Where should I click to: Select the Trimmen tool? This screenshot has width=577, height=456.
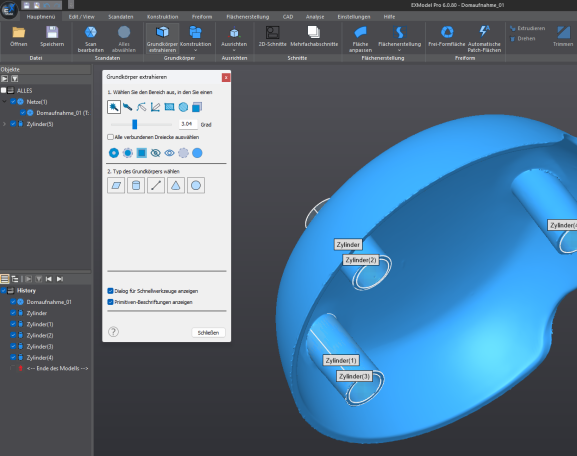click(x=563, y=36)
